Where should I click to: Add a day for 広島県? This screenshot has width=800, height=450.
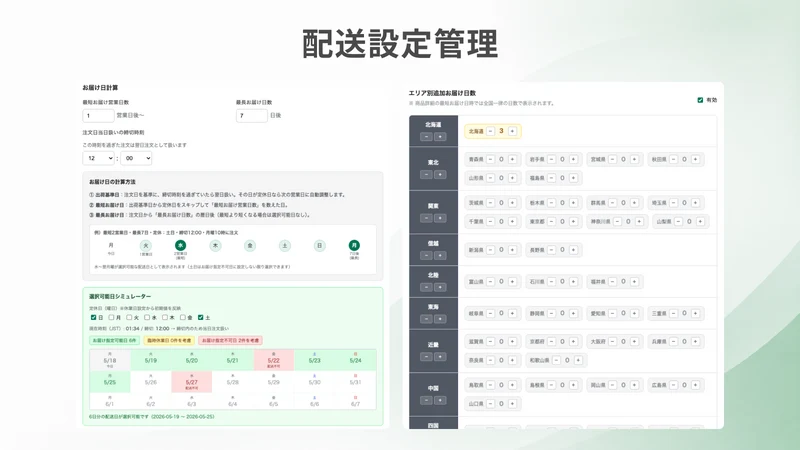[x=695, y=385]
